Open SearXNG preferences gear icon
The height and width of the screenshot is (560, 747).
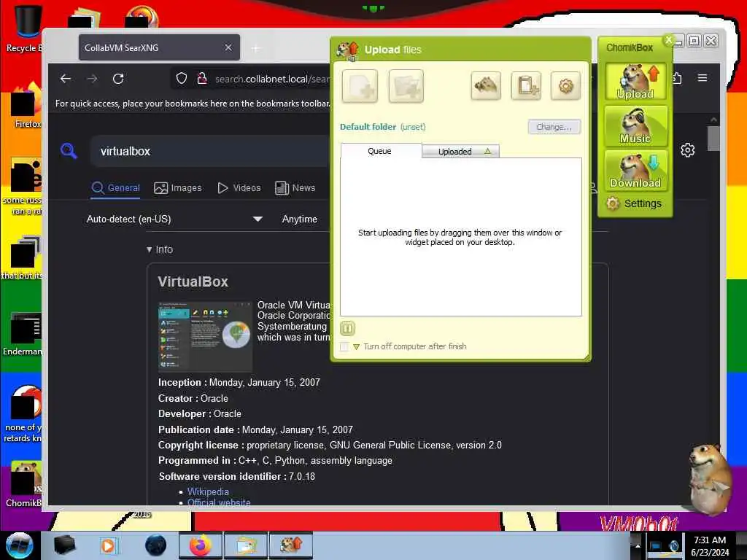[687, 150]
